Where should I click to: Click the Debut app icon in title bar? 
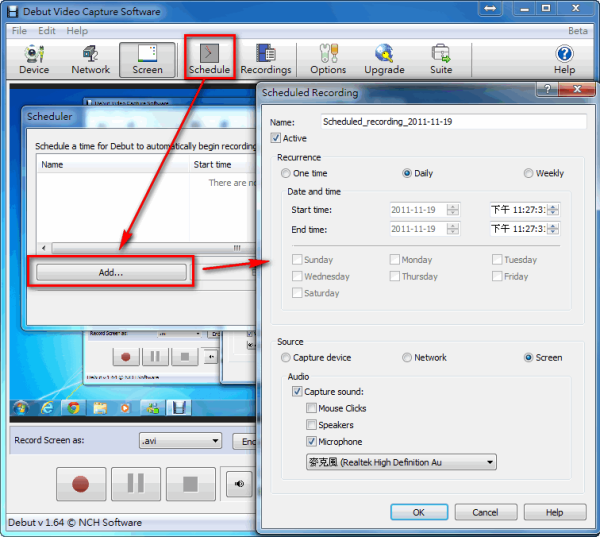(x=13, y=11)
